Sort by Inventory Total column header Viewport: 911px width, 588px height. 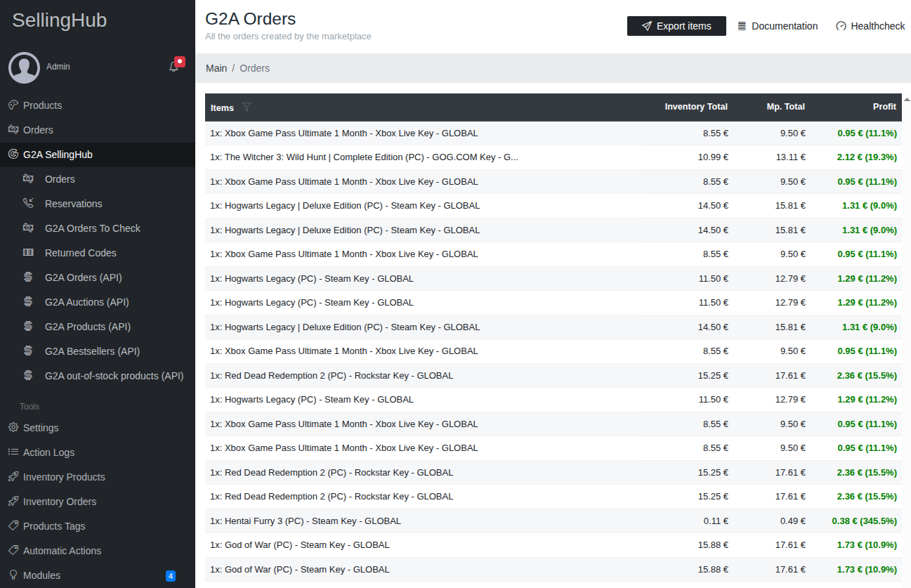tap(696, 107)
